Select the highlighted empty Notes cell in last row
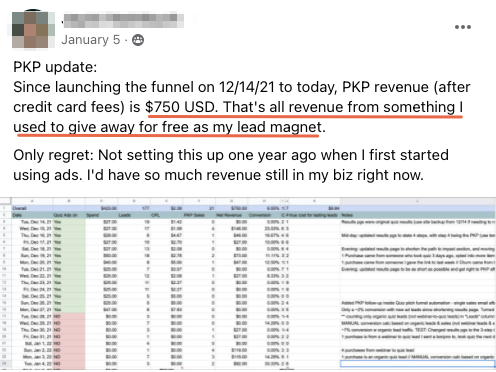Viewport: 496px width, 372px height. click(x=418, y=364)
